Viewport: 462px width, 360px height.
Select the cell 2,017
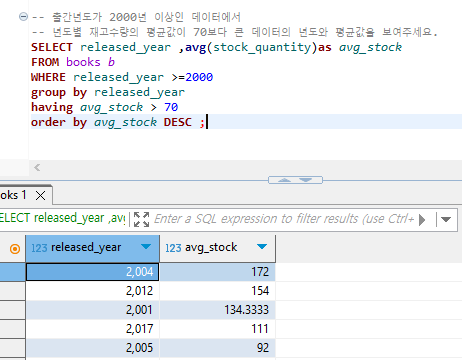[x=93, y=329]
